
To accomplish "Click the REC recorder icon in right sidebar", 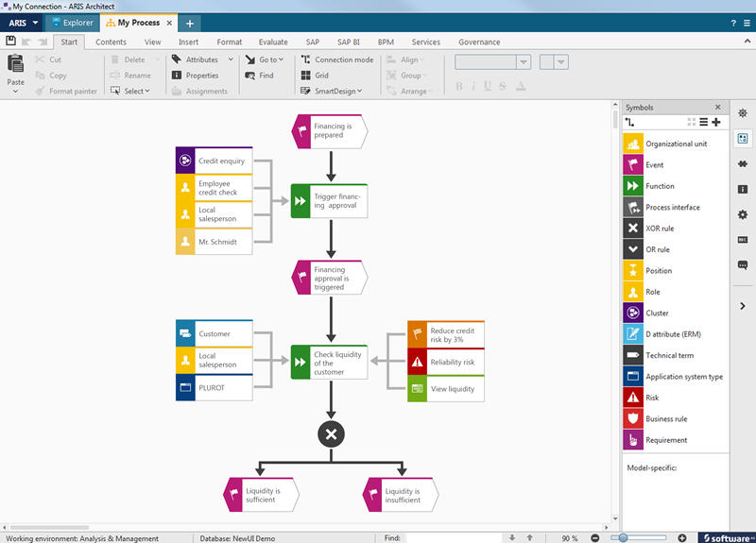I will [x=743, y=240].
